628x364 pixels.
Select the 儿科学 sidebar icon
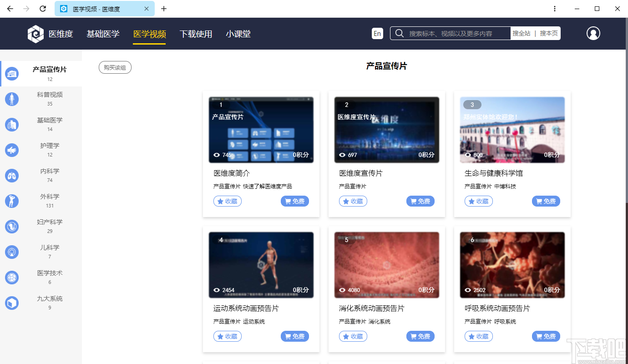[12, 252]
